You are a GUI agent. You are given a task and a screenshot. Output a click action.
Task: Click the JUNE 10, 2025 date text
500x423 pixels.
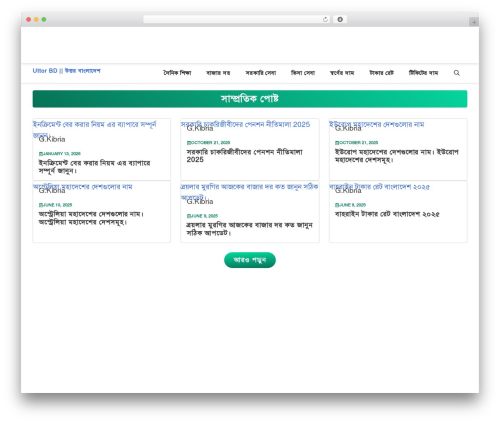58,205
